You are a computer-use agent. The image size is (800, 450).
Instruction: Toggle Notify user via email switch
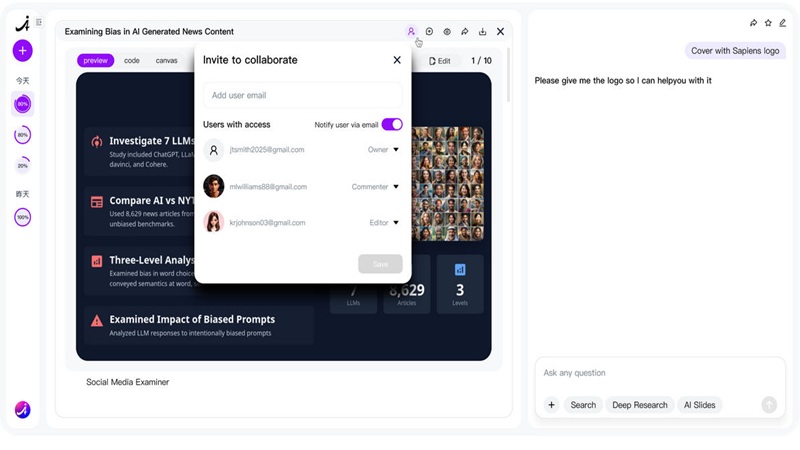(x=392, y=125)
